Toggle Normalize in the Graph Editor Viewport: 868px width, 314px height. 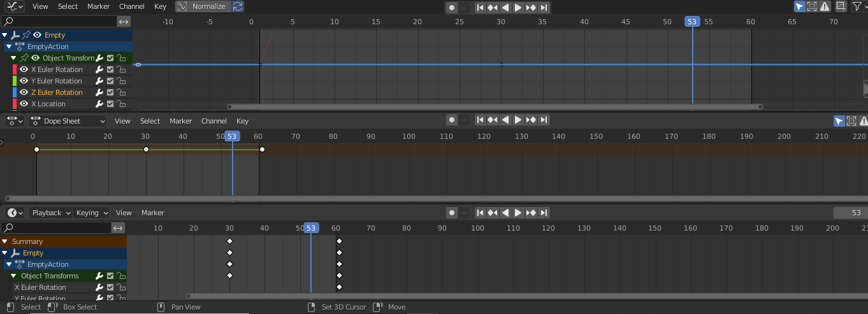[203, 6]
